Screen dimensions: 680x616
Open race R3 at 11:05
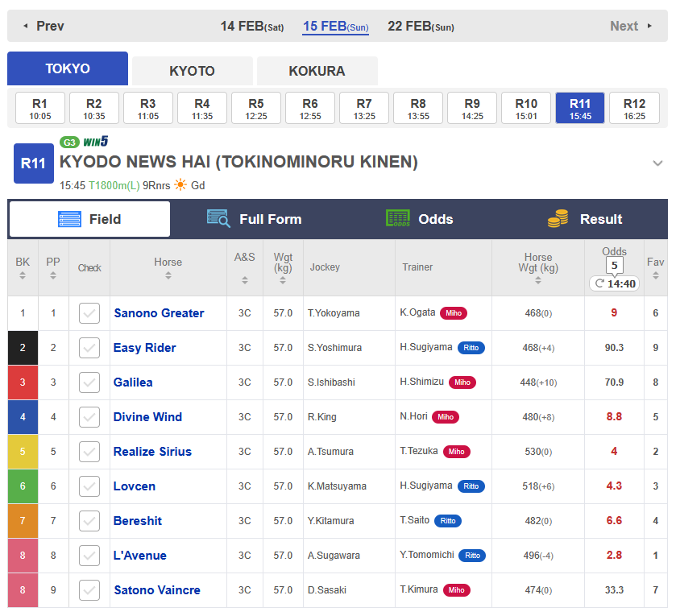[x=148, y=109]
